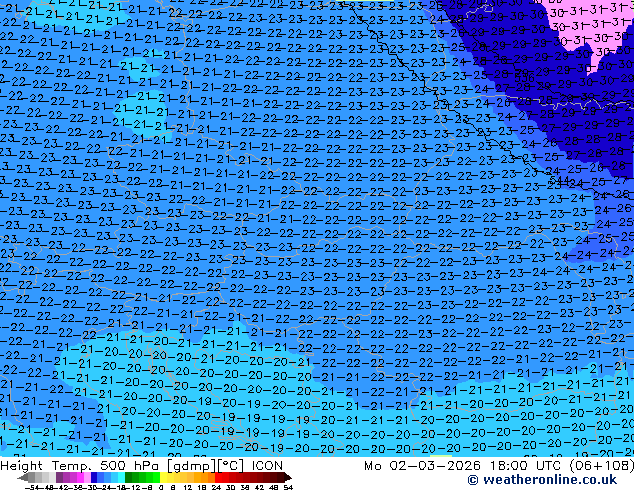Click the '[gdmp][°C]' units label
Image resolution: width=634 pixels, height=490 pixels.
click(x=206, y=466)
